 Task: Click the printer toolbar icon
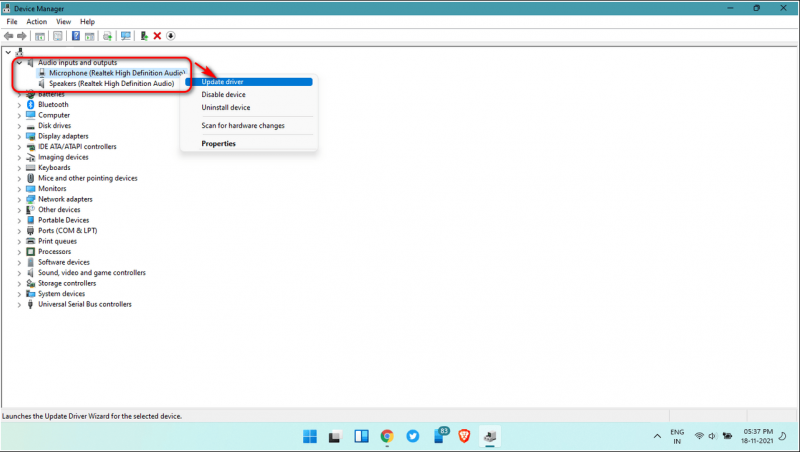pos(107,36)
